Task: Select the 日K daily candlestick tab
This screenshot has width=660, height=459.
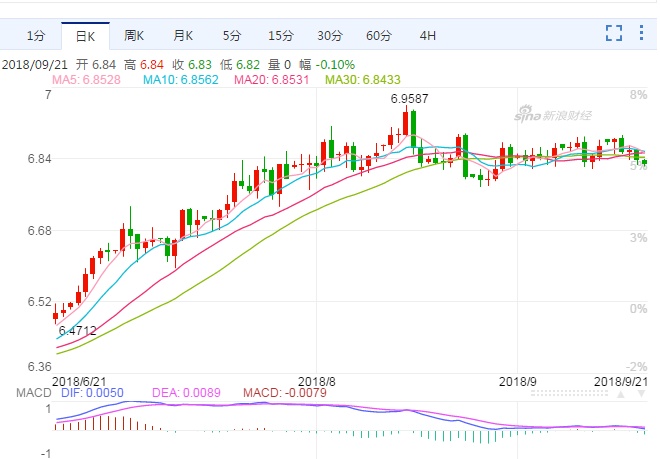Action: coord(85,36)
